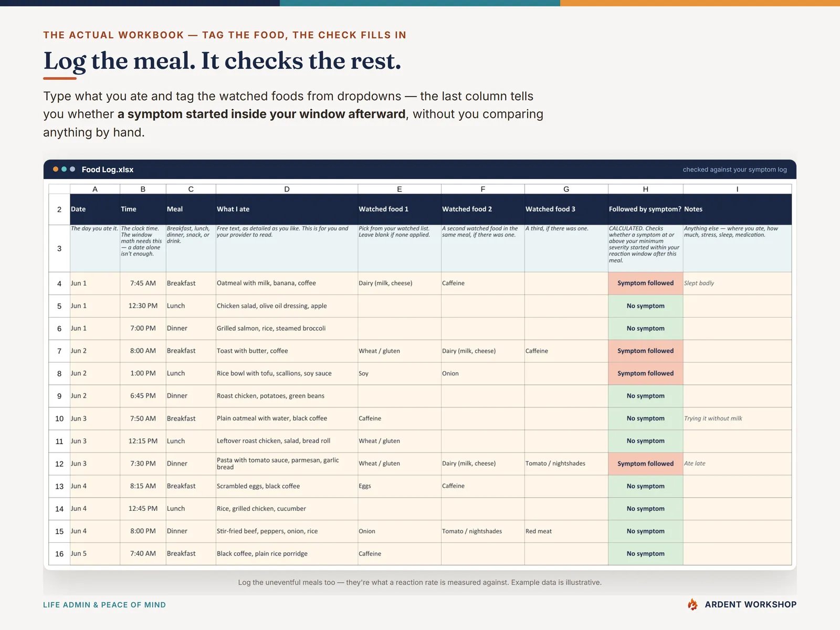Click 'Symptom followed' cell for Rice bowl lunch
The image size is (840, 630).
coord(645,374)
